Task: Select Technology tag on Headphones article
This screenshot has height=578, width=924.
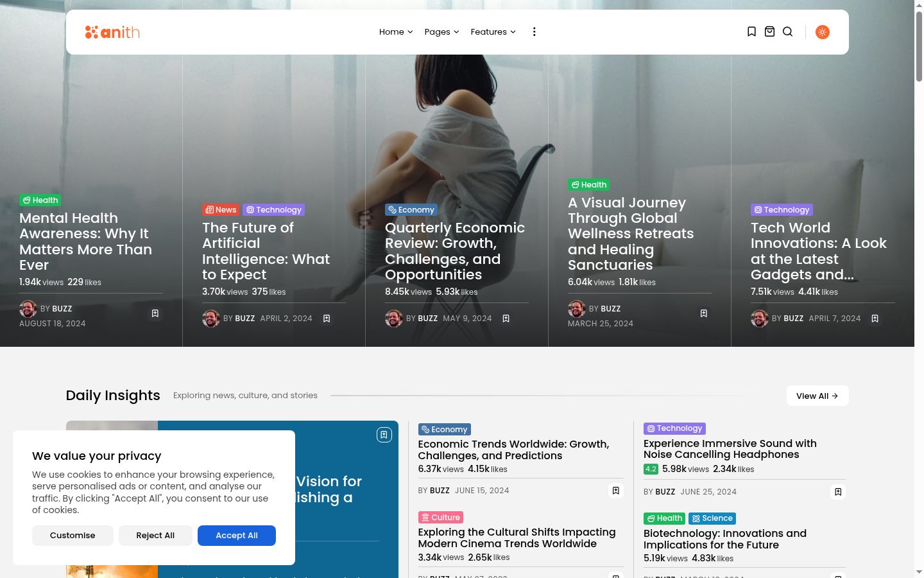Action: [x=675, y=428]
